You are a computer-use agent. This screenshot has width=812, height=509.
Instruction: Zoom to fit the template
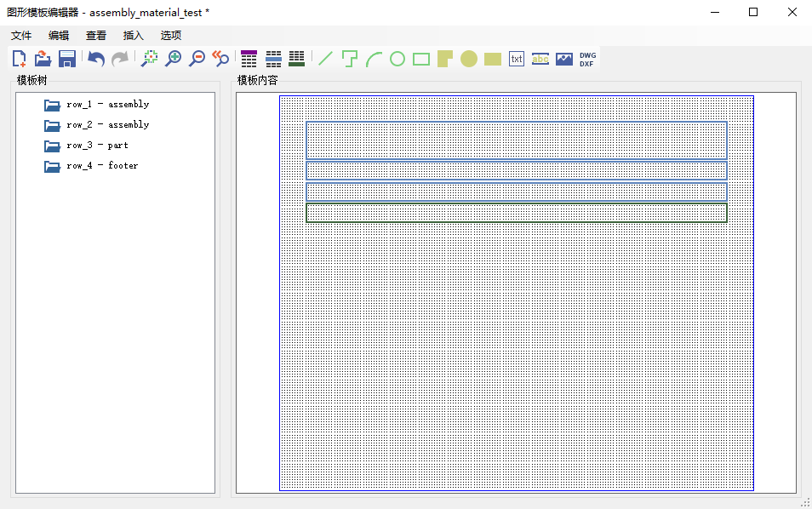click(x=150, y=59)
